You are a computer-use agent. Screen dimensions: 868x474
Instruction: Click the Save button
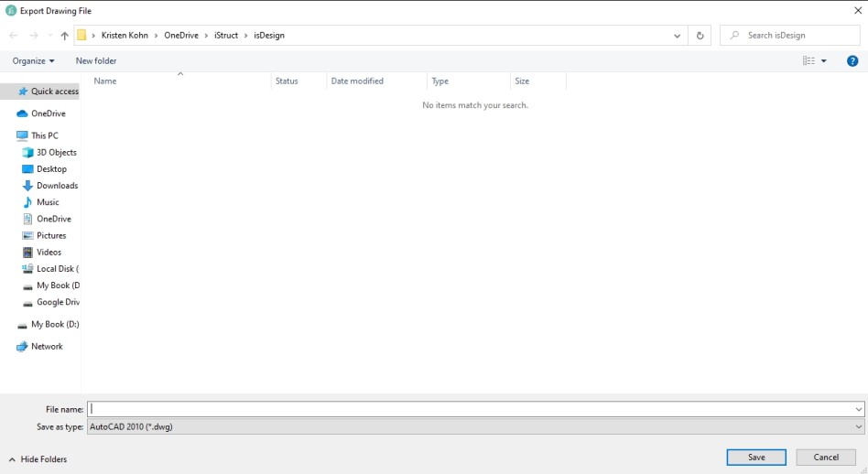pyautogui.click(x=756, y=458)
